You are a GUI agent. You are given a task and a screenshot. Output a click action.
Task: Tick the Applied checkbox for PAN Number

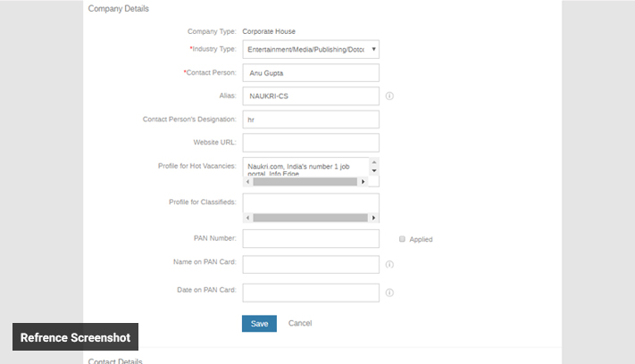click(x=402, y=239)
